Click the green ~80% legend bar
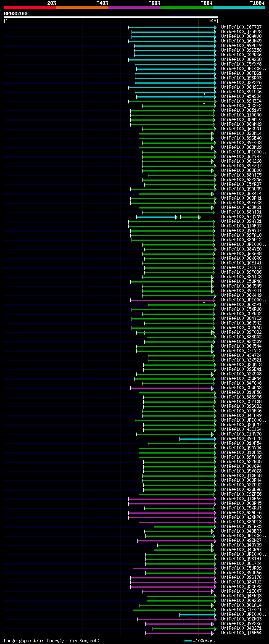The width and height of the screenshot is (269, 644). point(187,7)
